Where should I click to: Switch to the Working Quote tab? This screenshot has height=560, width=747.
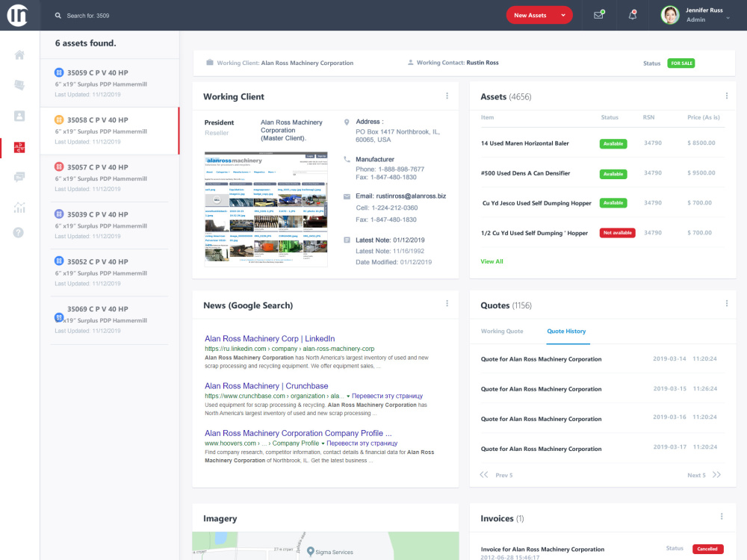point(503,331)
